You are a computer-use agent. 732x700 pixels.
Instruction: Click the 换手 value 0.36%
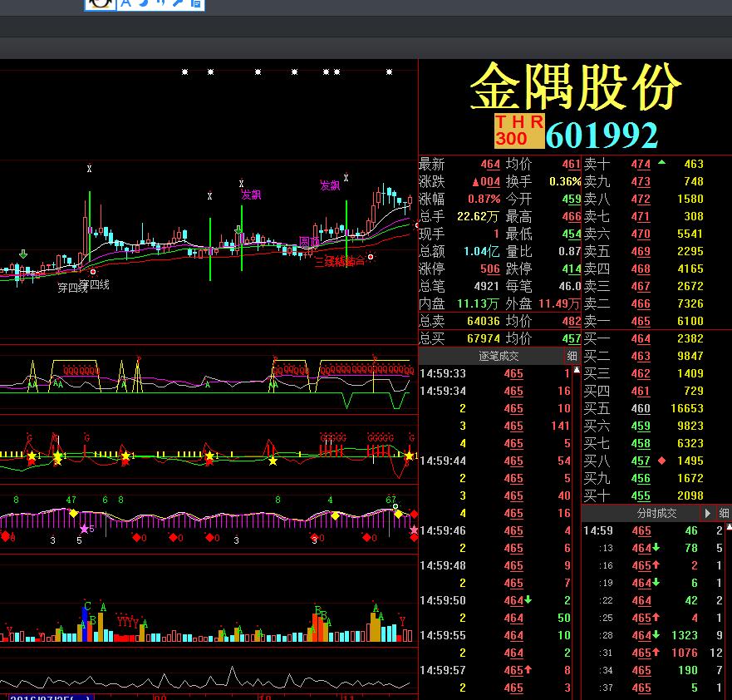[x=565, y=181]
